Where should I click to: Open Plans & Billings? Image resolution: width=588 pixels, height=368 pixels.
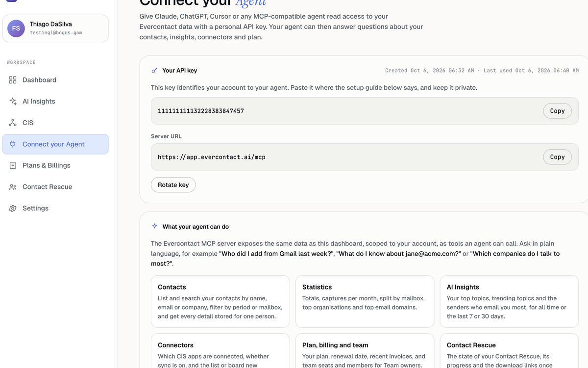tap(55, 165)
